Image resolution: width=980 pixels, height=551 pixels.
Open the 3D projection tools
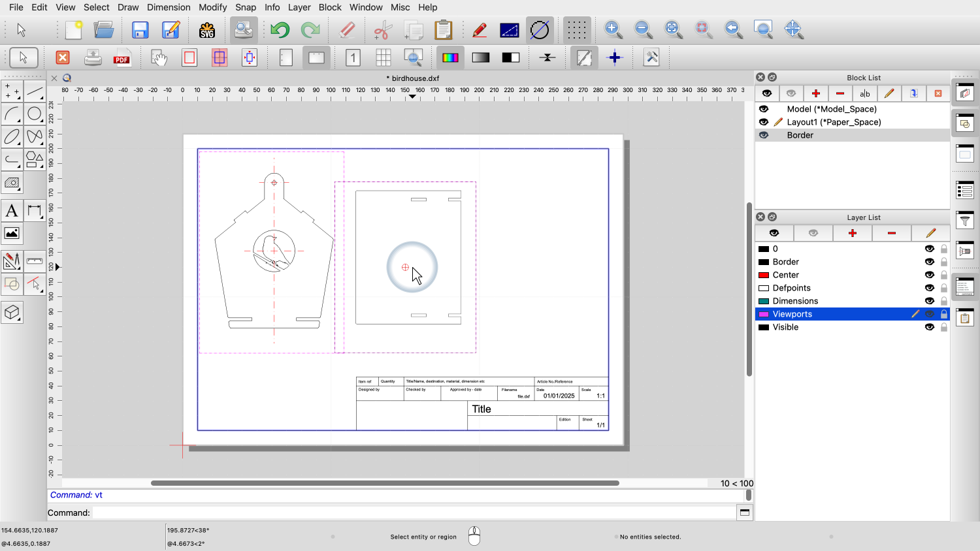pyautogui.click(x=12, y=313)
